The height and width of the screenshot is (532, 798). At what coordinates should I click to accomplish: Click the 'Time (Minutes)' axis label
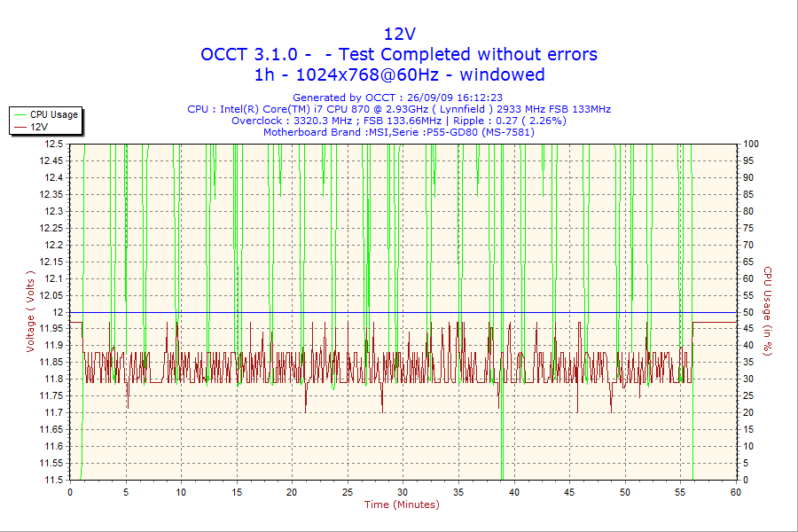click(x=402, y=505)
